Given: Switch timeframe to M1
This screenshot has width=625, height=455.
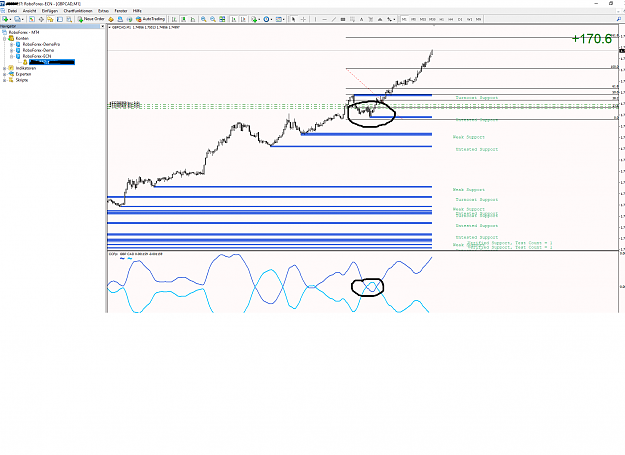Looking at the screenshot, I should pos(404,19).
